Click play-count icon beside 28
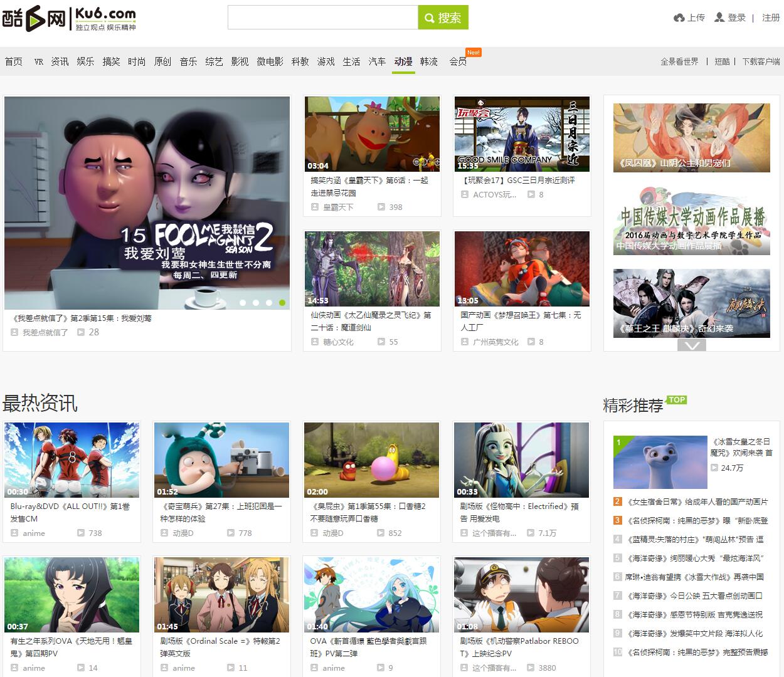This screenshot has width=784, height=677. tap(81, 332)
